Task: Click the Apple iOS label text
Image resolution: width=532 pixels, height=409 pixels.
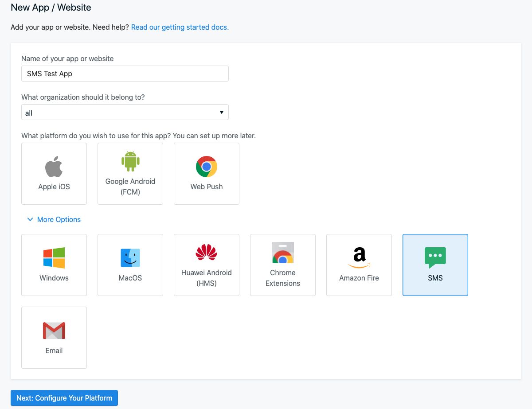Action: pos(54,187)
